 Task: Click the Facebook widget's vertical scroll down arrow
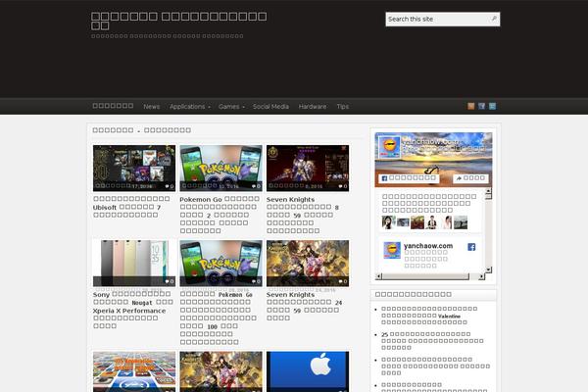(x=488, y=269)
